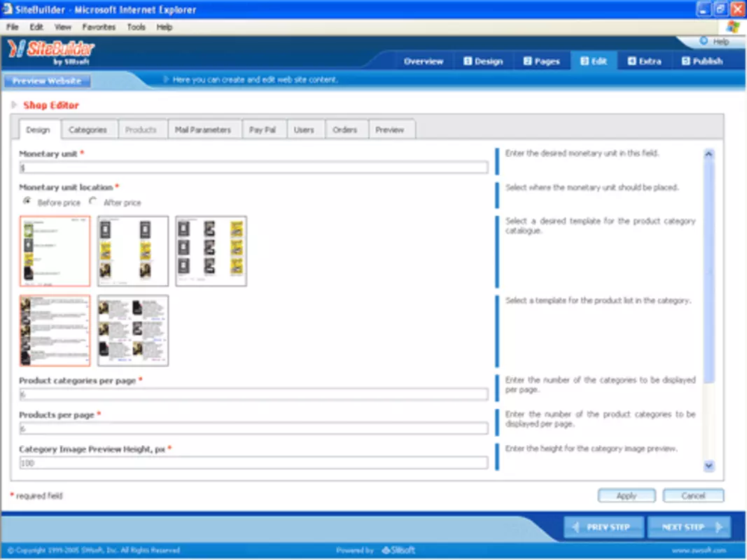747x560 pixels.
Task: Click the Windows flag icon in menu bar
Action: coord(733,27)
